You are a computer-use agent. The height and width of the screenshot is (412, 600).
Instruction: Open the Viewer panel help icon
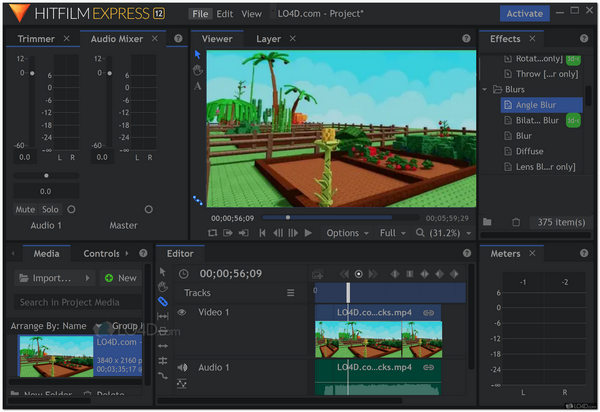(x=466, y=38)
